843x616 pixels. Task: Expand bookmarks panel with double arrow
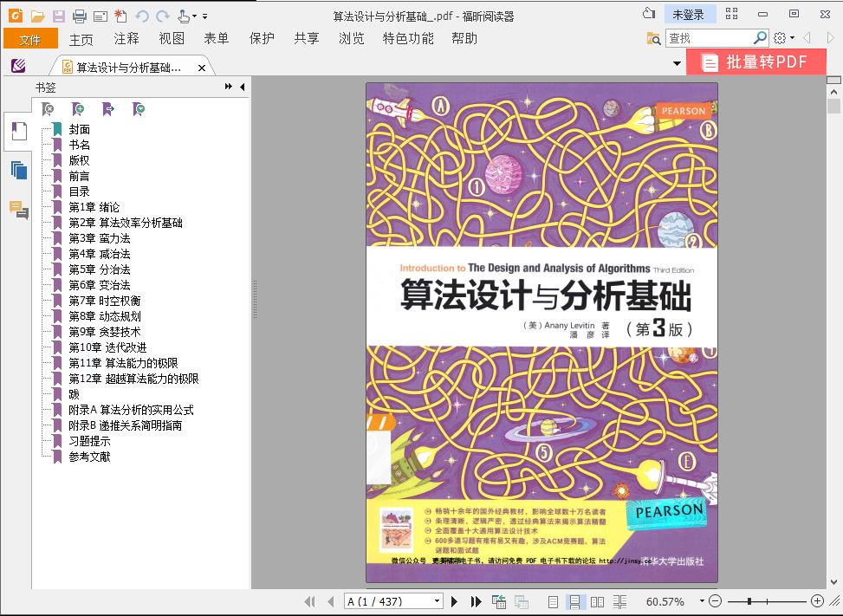[x=229, y=87]
